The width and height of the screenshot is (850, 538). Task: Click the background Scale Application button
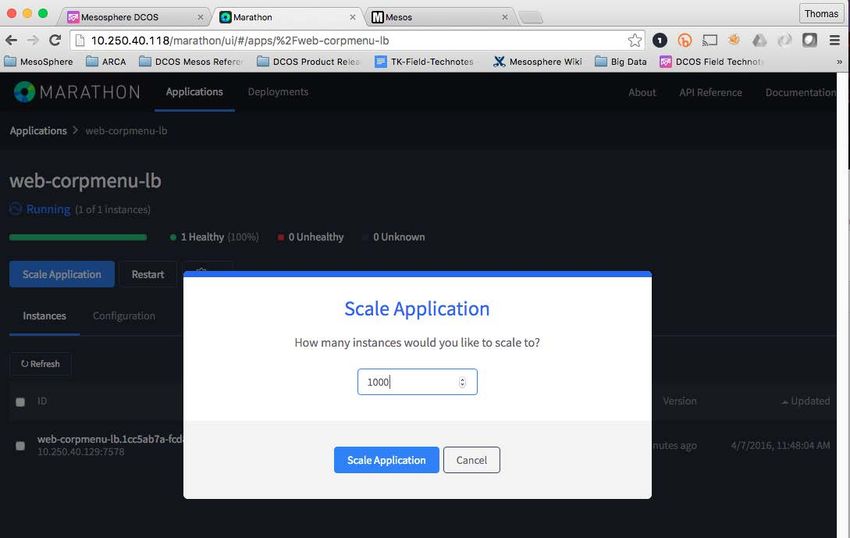[62, 274]
